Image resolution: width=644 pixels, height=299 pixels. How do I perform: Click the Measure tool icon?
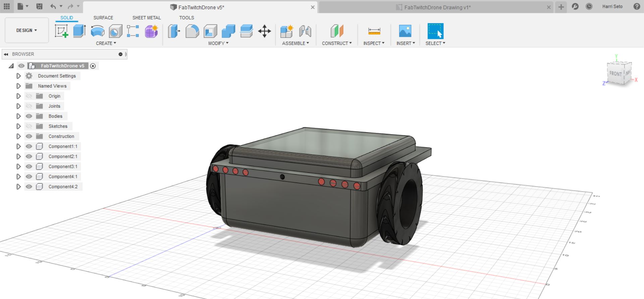pos(374,31)
